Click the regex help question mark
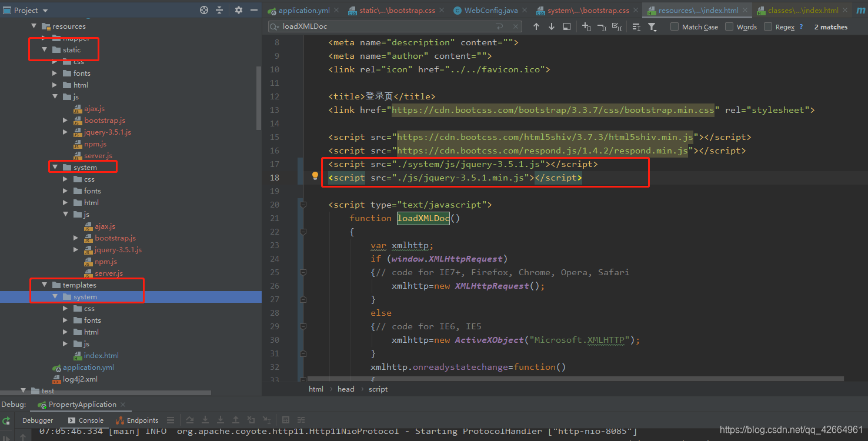The width and height of the screenshot is (868, 441). coord(801,27)
